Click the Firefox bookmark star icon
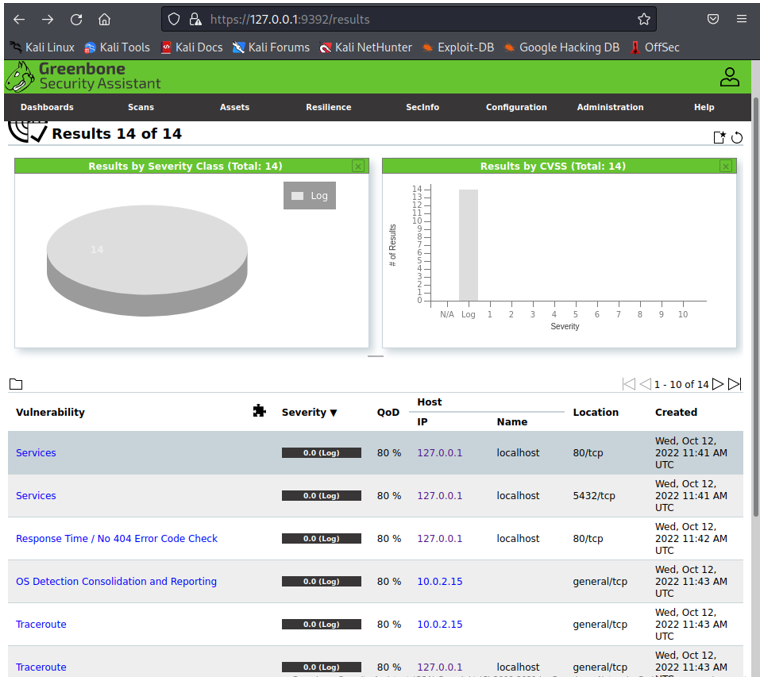Image resolution: width=764 pixels, height=685 pixels. [x=644, y=19]
